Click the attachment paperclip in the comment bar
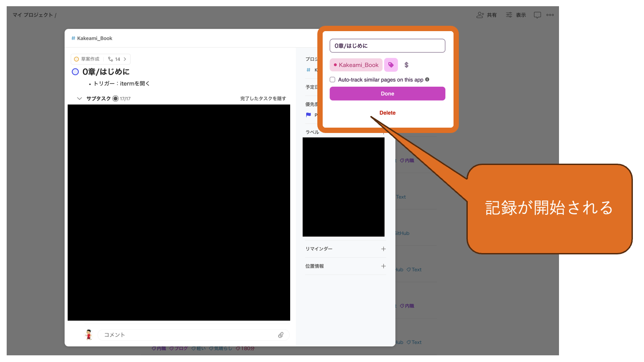The image size is (644, 362). [281, 335]
